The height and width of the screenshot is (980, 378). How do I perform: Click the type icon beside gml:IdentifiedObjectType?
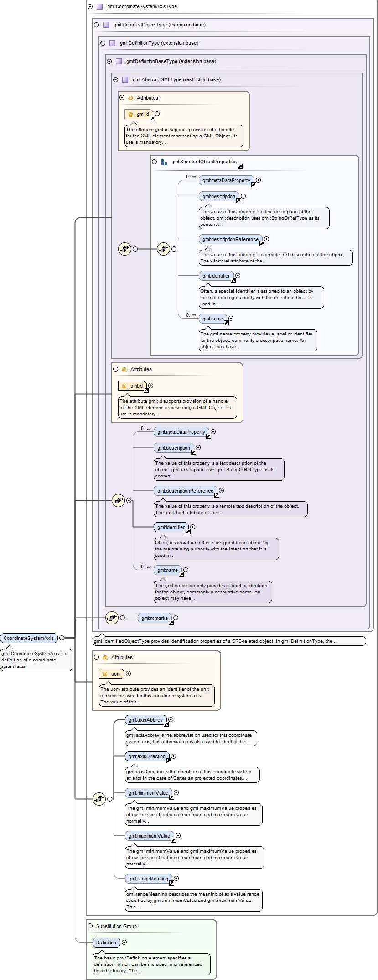106,25
